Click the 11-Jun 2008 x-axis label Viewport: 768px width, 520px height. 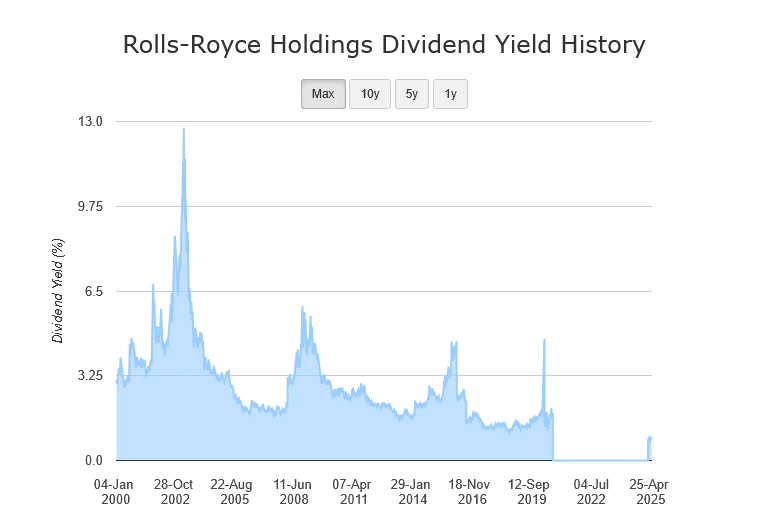(x=294, y=491)
